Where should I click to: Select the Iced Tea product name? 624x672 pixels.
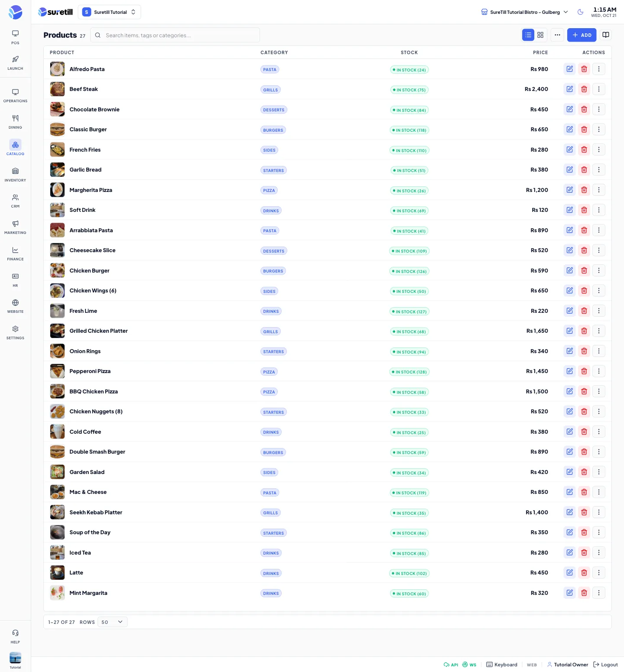pyautogui.click(x=80, y=552)
